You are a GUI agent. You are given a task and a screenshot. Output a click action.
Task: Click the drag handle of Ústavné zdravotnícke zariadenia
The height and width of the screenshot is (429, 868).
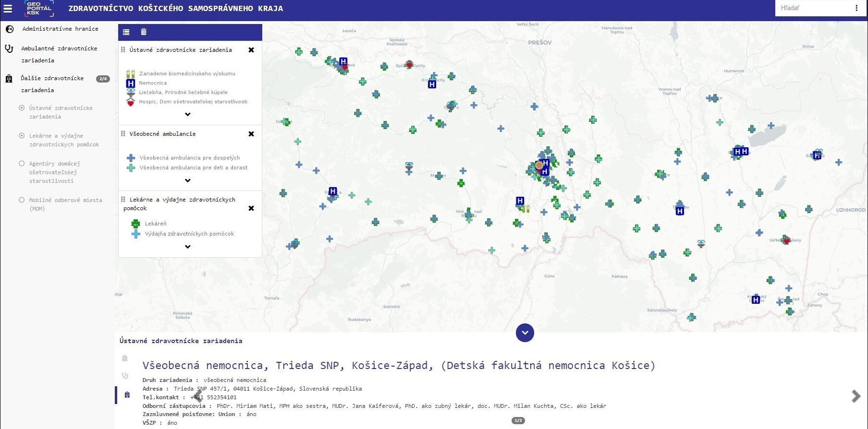click(x=123, y=49)
